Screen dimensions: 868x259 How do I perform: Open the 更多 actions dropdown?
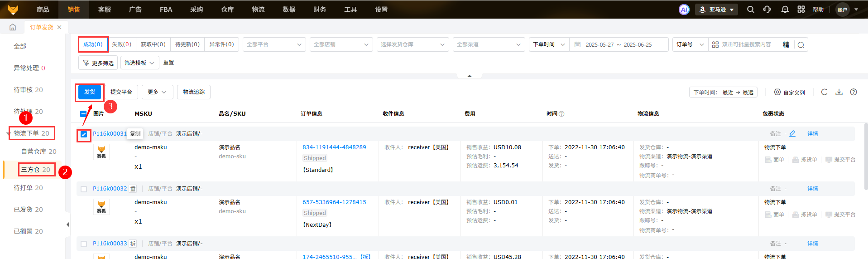click(x=157, y=92)
